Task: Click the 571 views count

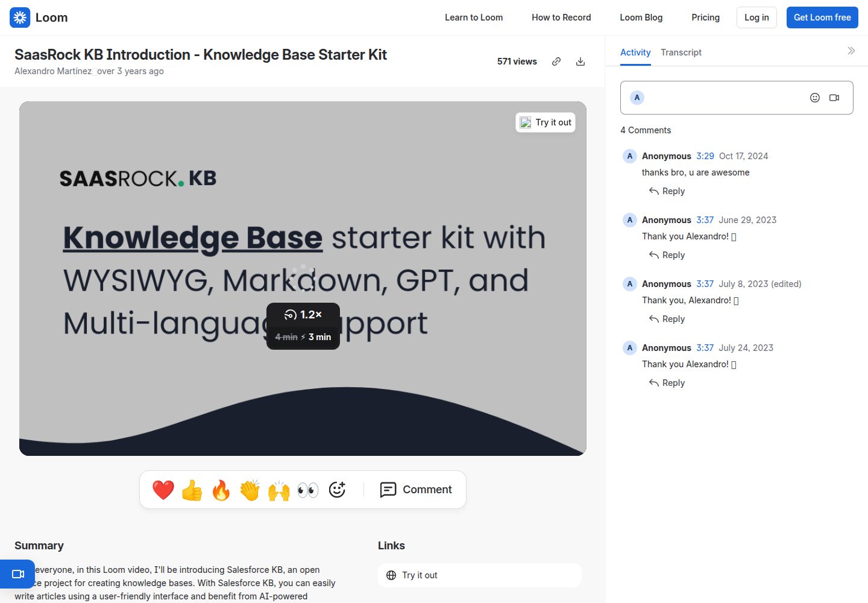Action: point(517,62)
